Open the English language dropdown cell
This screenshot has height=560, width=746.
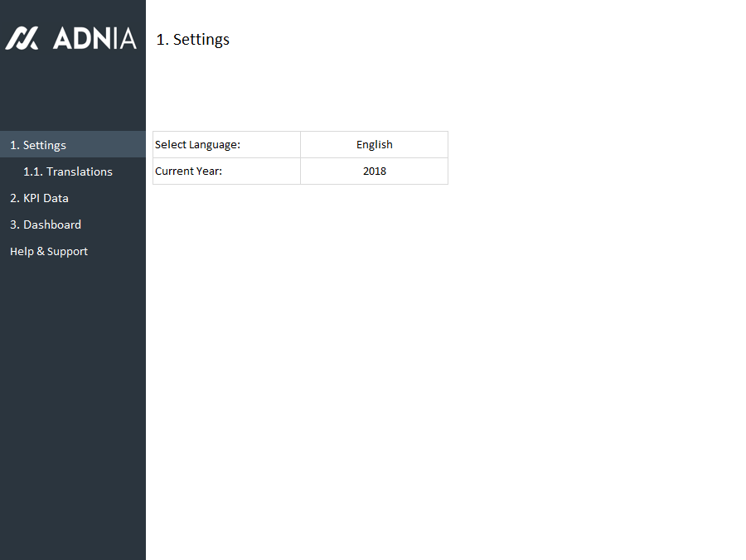[x=374, y=144]
